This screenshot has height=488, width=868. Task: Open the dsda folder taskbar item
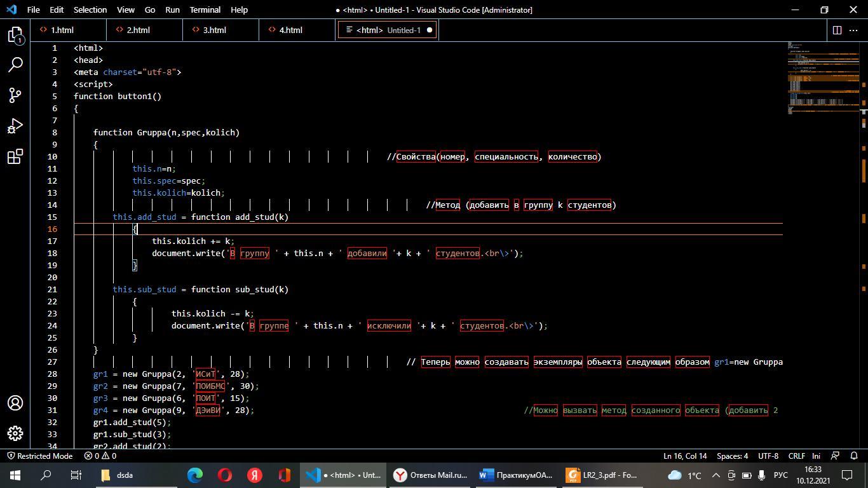[x=135, y=475]
